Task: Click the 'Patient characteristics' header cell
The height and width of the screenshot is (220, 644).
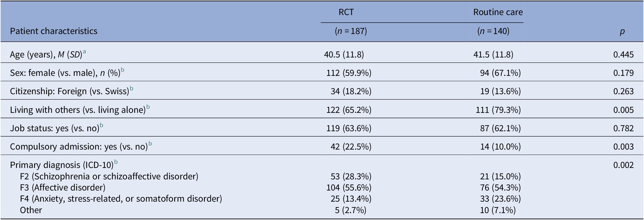Action: tap(54, 31)
